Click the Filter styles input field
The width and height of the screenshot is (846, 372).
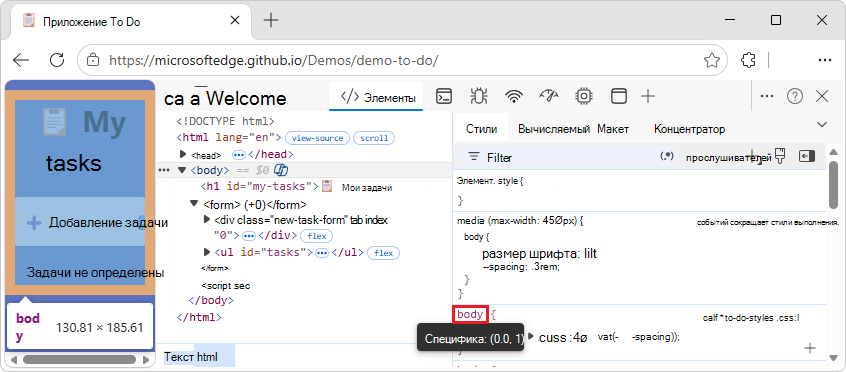[567, 157]
